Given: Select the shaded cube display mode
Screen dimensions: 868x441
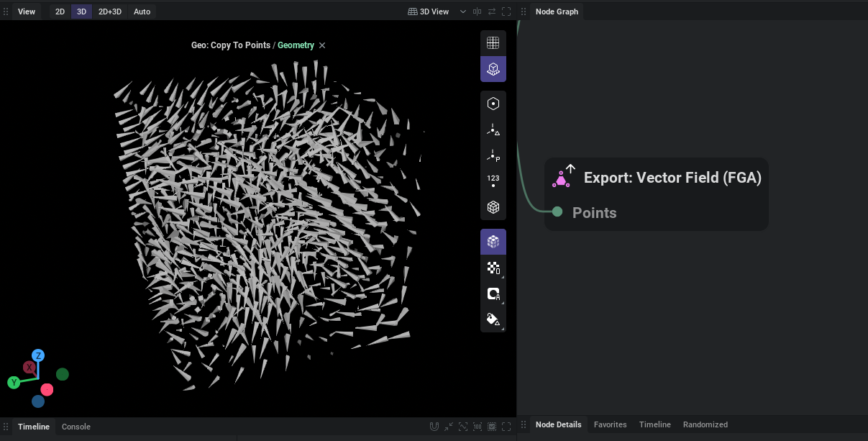Looking at the screenshot, I should coord(493,242).
